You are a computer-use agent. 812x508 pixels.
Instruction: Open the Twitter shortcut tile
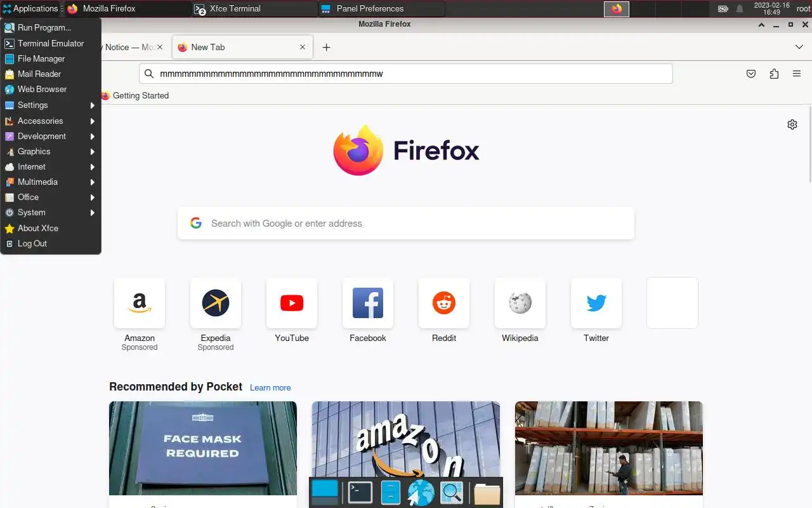click(596, 303)
